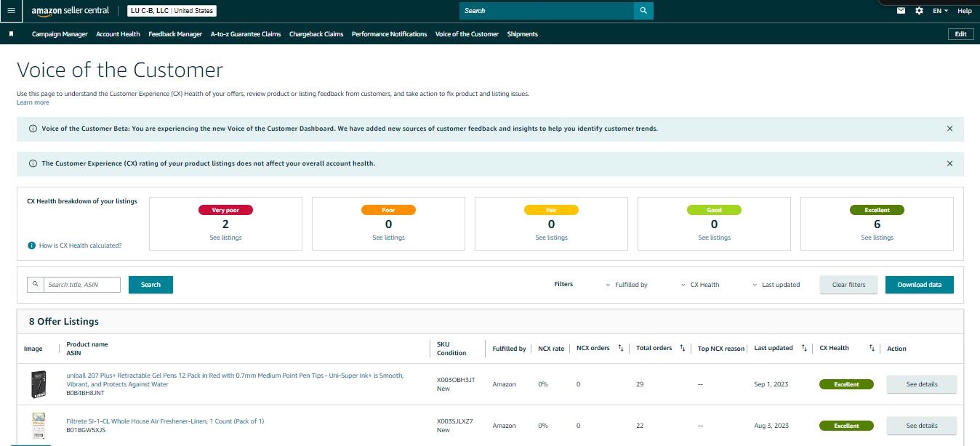The image size is (980, 446).
Task: Click the Amazon Seller Central logo
Action: (71, 11)
